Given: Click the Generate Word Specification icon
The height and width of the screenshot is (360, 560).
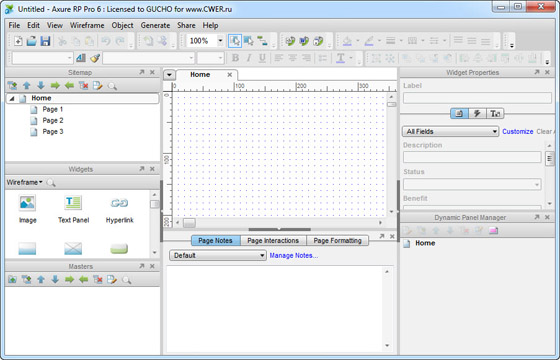Looking at the screenshot, I should coord(304,41).
